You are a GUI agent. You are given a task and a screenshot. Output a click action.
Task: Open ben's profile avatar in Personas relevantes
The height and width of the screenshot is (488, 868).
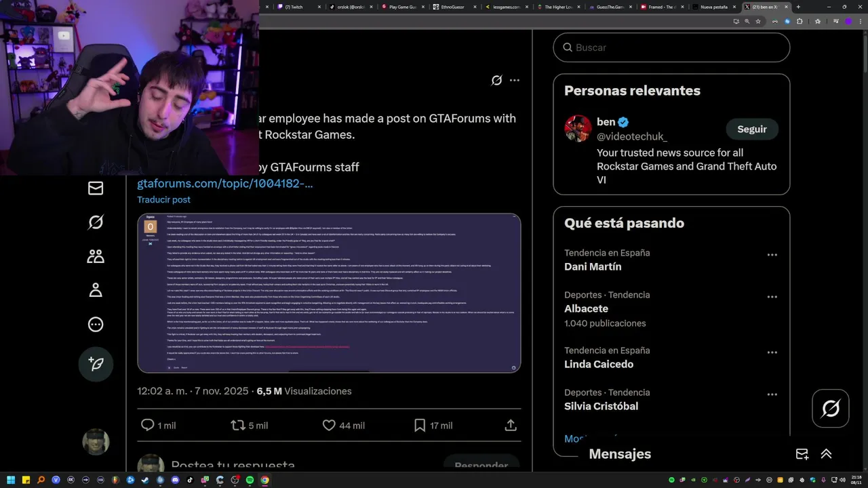(578, 128)
